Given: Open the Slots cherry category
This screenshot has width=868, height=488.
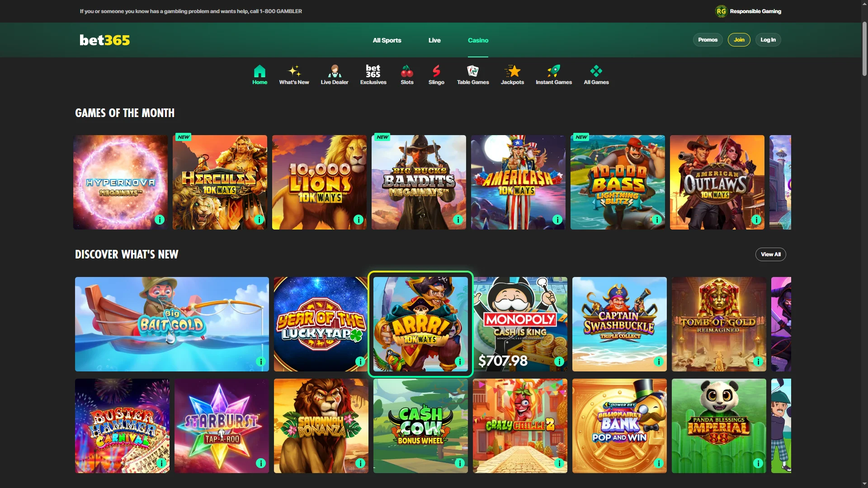Looking at the screenshot, I should tap(407, 75).
